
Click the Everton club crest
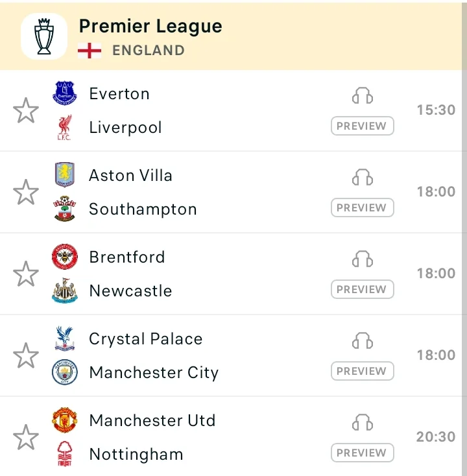[64, 93]
